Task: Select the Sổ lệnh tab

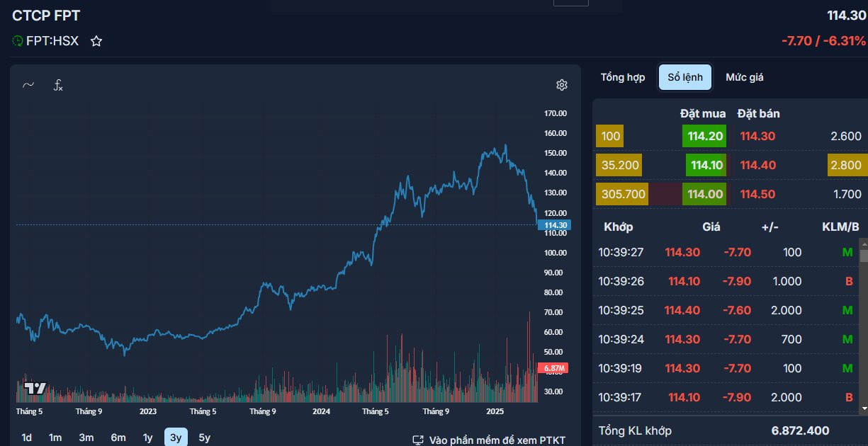Action: tap(684, 77)
